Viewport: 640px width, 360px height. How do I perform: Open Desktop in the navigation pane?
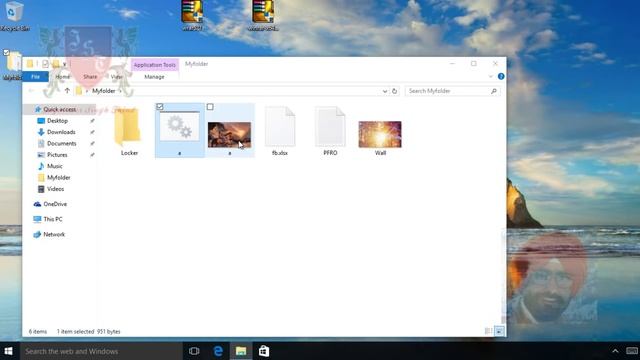click(x=57, y=121)
